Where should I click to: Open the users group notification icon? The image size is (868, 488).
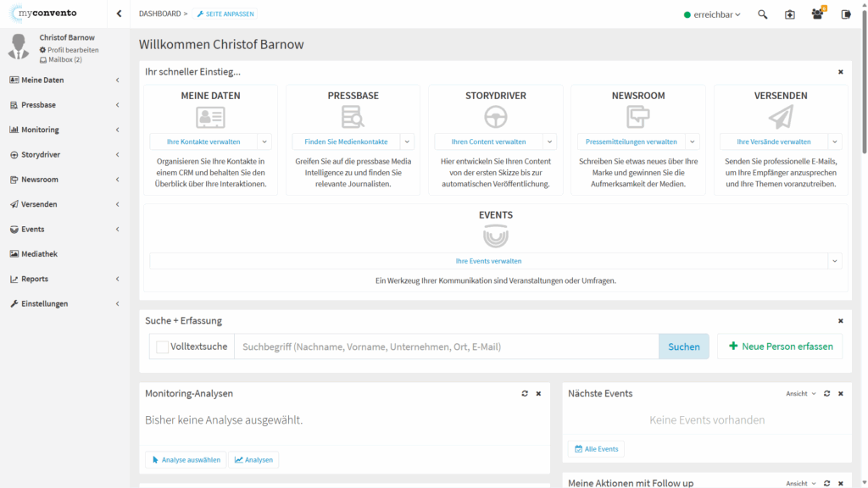pyautogui.click(x=817, y=14)
